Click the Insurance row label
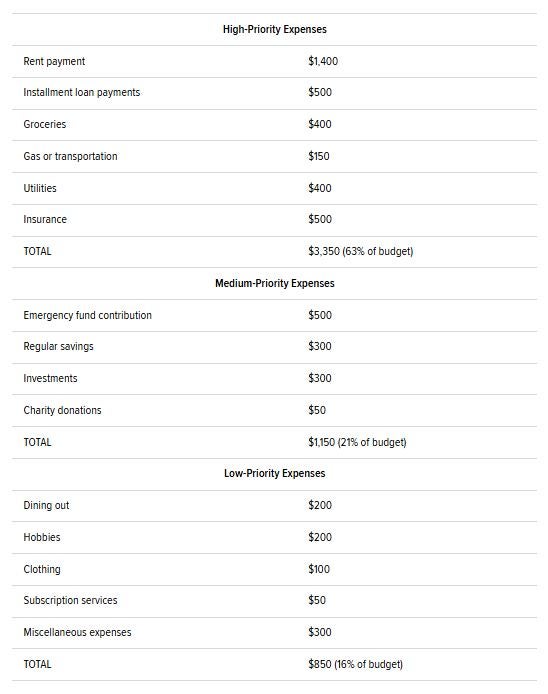 [45, 219]
